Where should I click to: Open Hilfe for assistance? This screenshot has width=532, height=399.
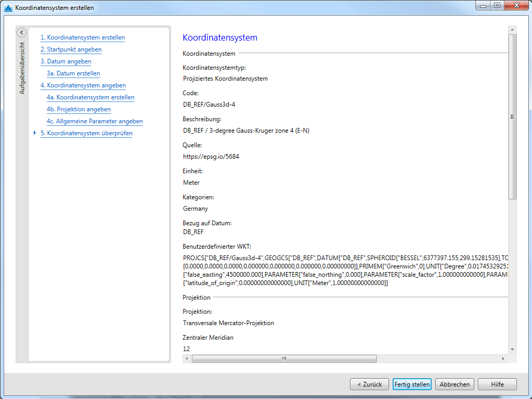tap(497, 384)
